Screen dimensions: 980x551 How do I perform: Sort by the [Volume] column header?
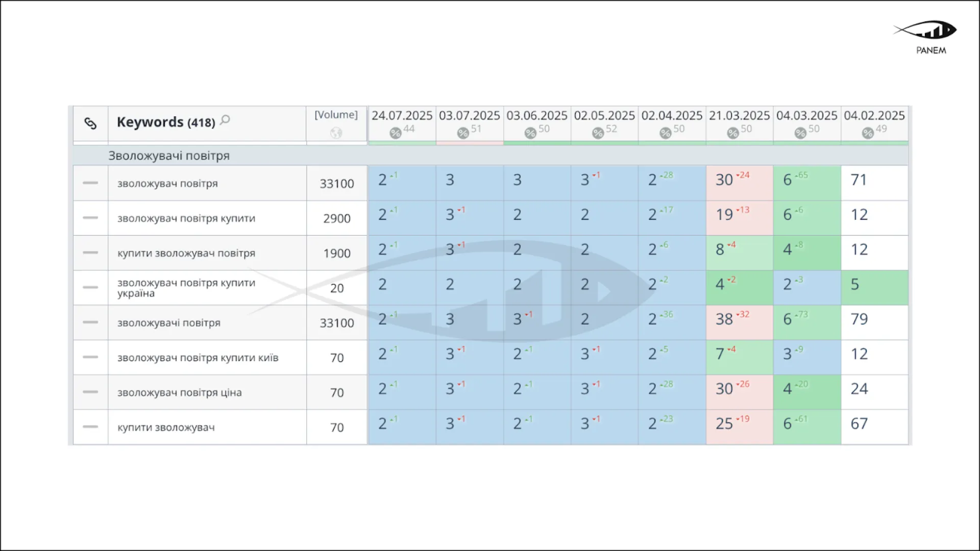coord(336,115)
